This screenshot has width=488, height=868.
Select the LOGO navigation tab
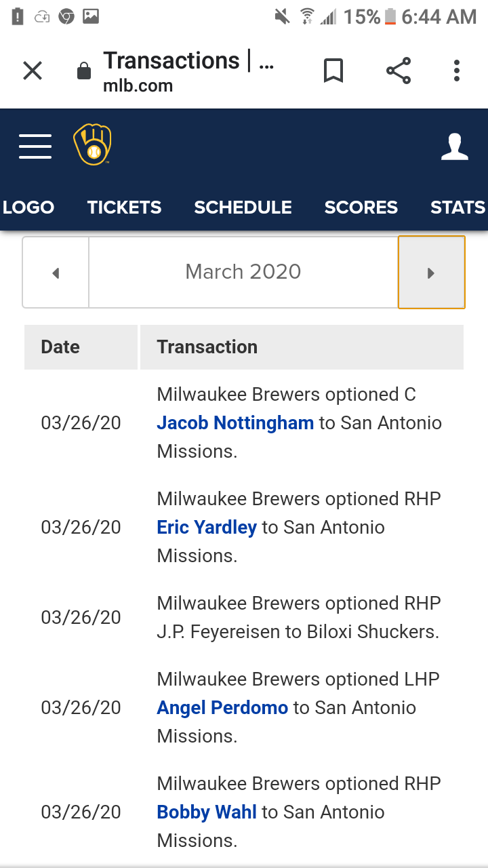click(x=28, y=208)
